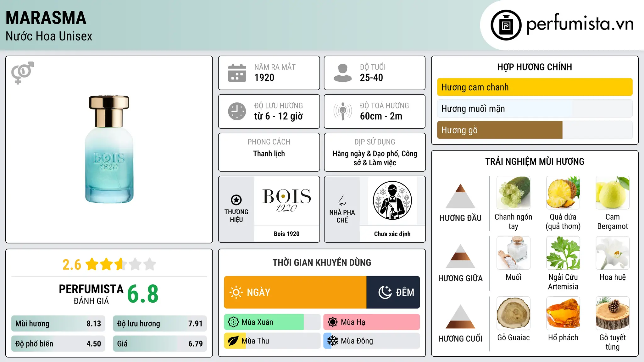
Task: Click the pink Mùa Hạ season bar
Action: tap(371, 322)
